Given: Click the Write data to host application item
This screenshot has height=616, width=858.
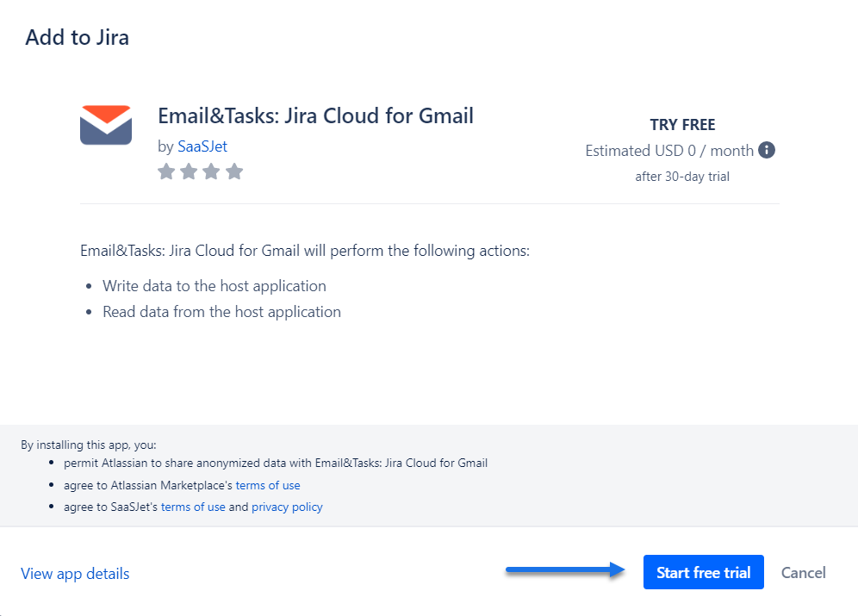Looking at the screenshot, I should coord(214,285).
